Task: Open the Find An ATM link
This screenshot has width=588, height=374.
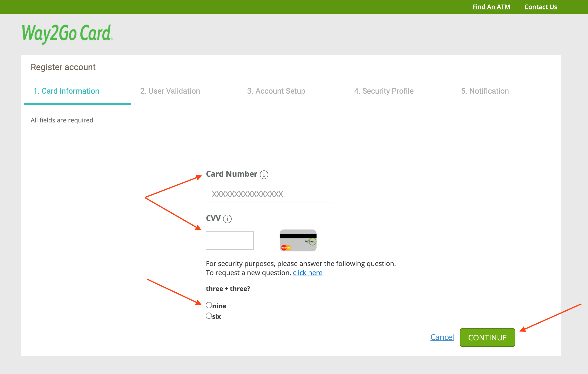Action: [x=491, y=7]
